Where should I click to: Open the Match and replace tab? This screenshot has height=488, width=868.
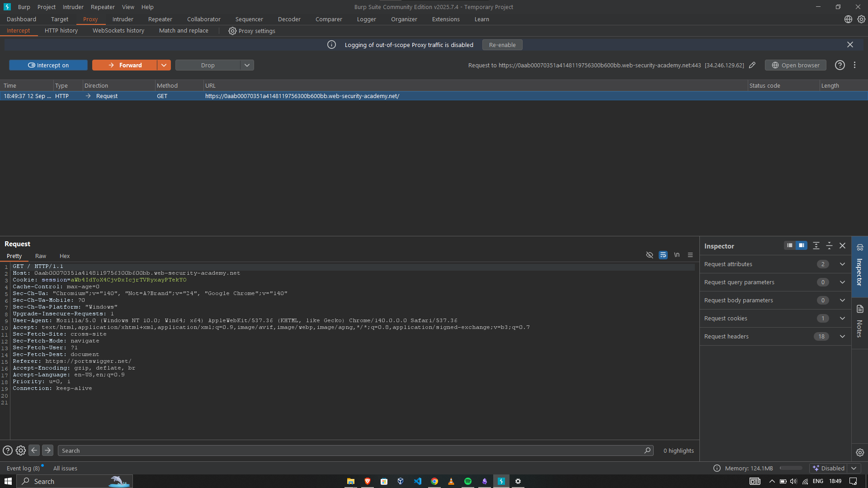[x=184, y=31]
